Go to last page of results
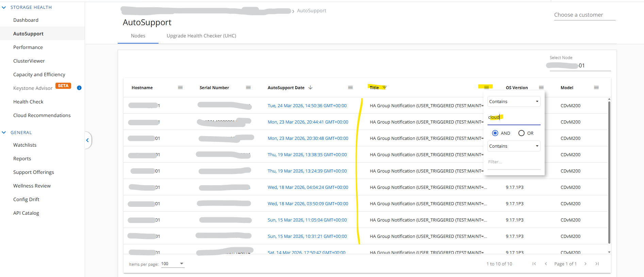 coord(597,264)
